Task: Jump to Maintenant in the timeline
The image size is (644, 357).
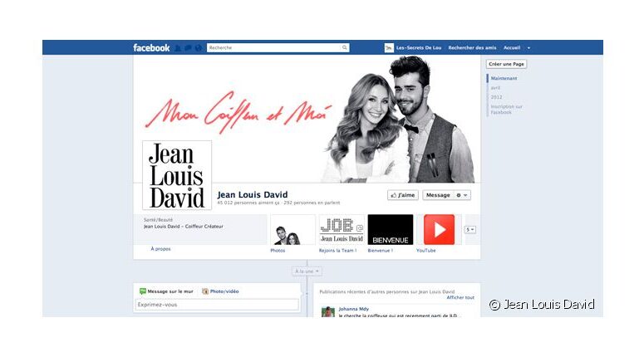Action: click(x=504, y=78)
